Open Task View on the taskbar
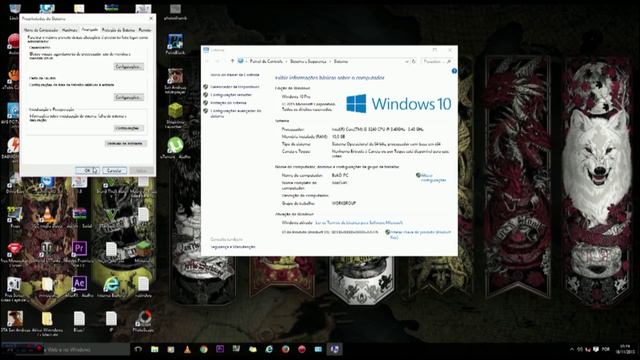 138,349
